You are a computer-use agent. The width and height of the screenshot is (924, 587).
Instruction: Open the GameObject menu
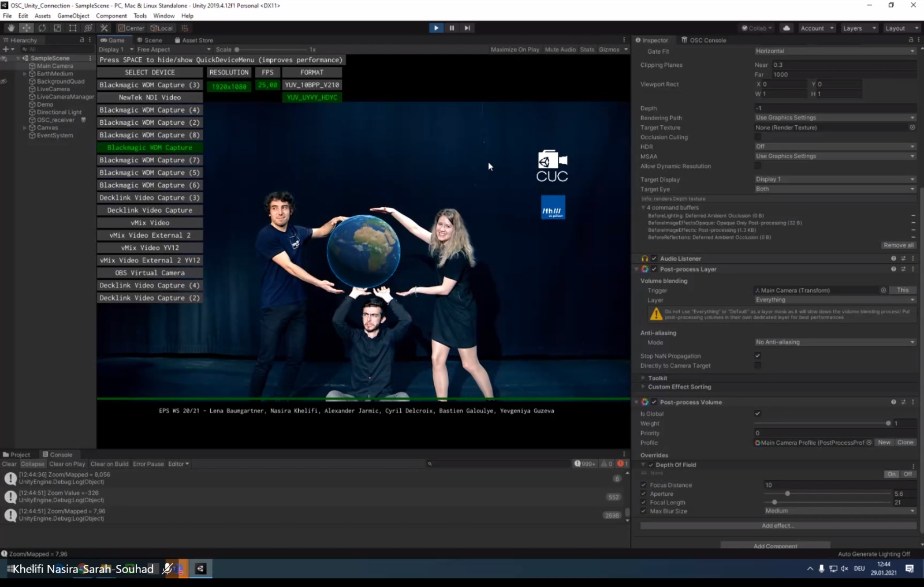(x=73, y=16)
